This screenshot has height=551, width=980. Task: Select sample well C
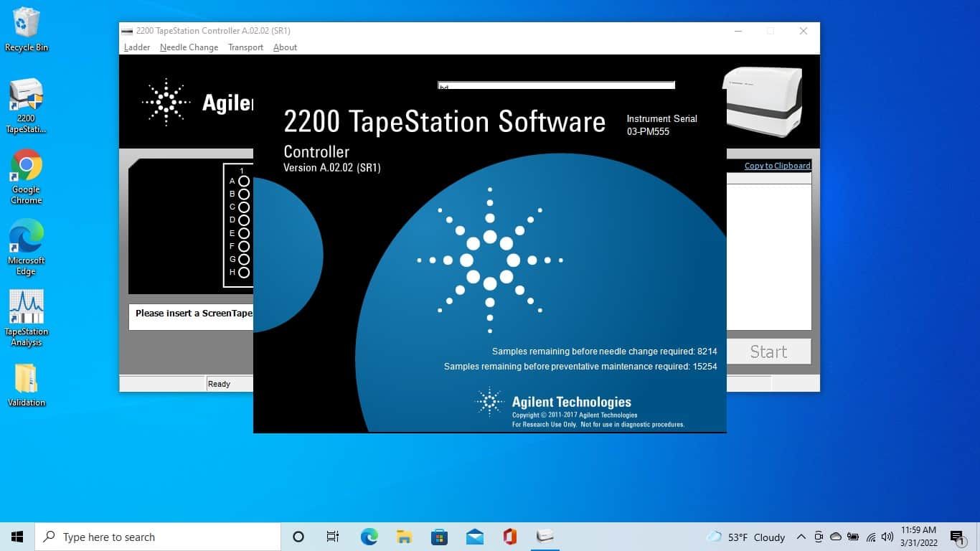tap(244, 207)
